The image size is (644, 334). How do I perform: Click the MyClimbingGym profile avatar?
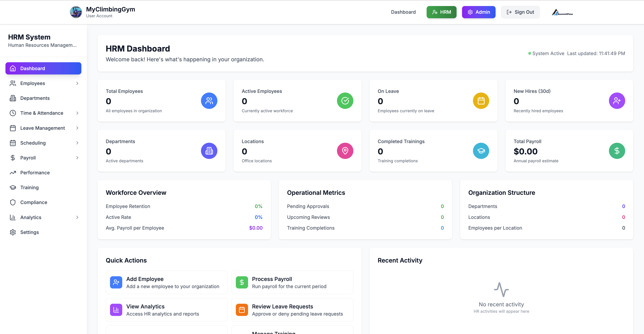click(76, 12)
